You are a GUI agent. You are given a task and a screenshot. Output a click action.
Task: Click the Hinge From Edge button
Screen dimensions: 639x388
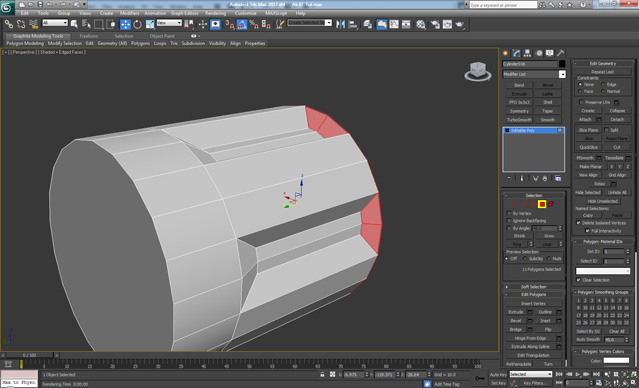click(530, 338)
